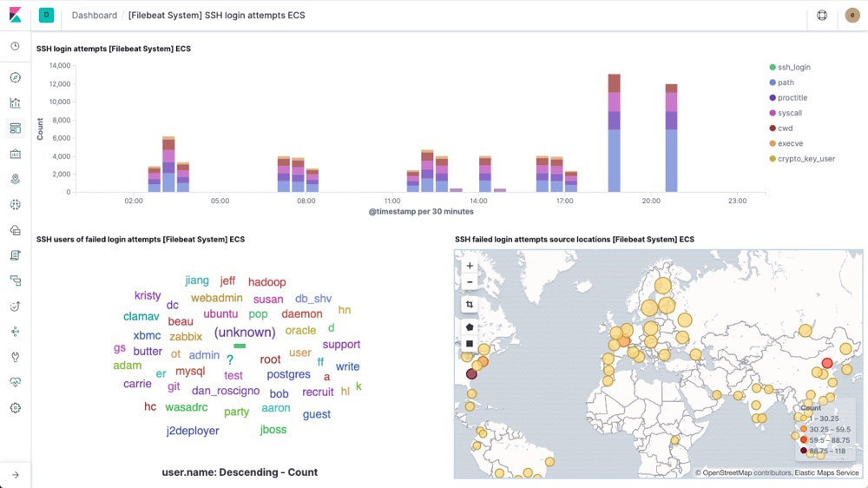
Task: Click the Dashboard breadcrumb link
Action: click(x=94, y=16)
